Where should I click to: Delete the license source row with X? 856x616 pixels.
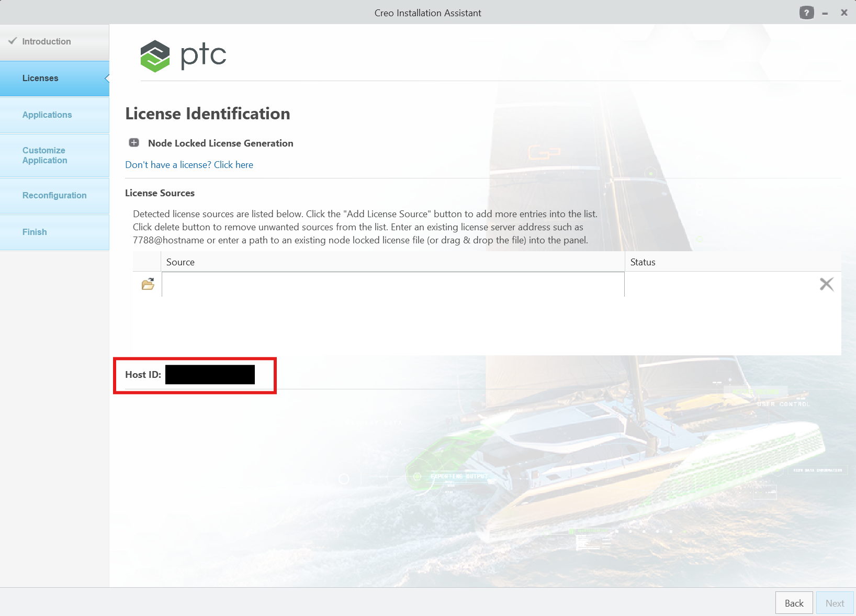click(x=827, y=284)
